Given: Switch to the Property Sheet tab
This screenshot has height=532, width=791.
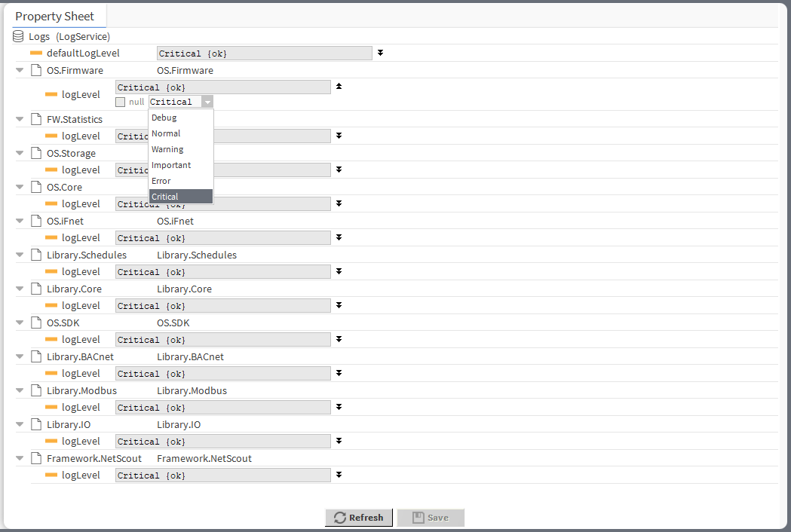Looking at the screenshot, I should pyautogui.click(x=55, y=16).
